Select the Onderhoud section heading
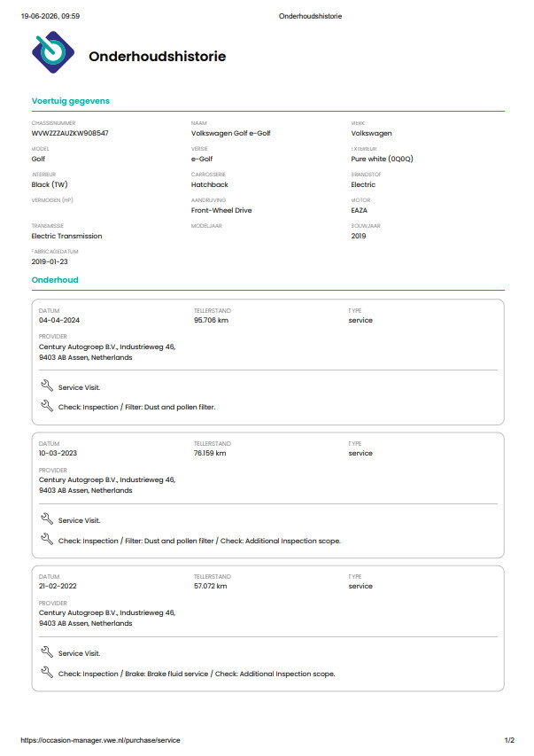 point(55,280)
